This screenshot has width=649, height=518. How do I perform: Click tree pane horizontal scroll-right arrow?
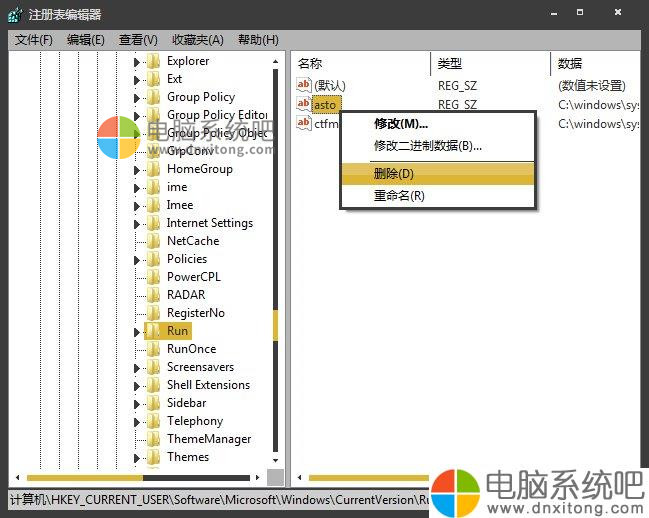[x=257, y=478]
